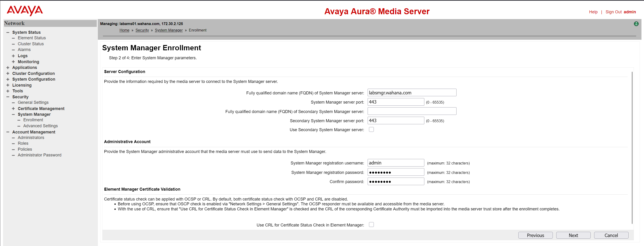Check Use CRL for Certificate Status
This screenshot has width=644, height=246.
[x=371, y=224]
